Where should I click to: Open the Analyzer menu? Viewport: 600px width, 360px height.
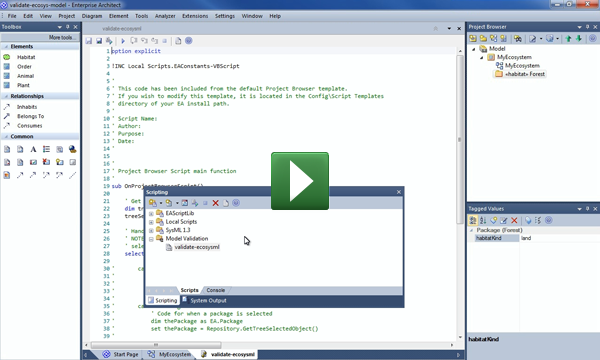click(165, 16)
